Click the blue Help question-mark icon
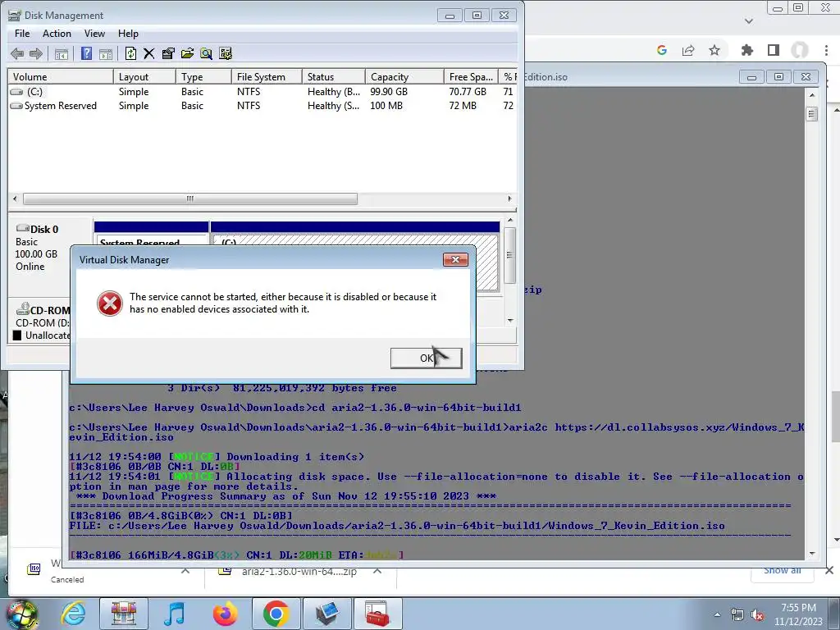840x630 pixels. 86,53
